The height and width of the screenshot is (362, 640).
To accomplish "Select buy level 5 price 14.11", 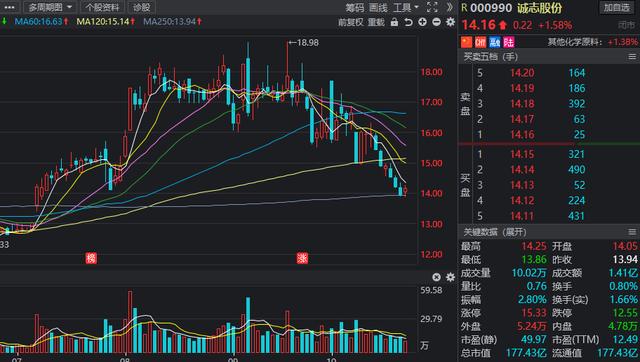I will pos(522,216).
